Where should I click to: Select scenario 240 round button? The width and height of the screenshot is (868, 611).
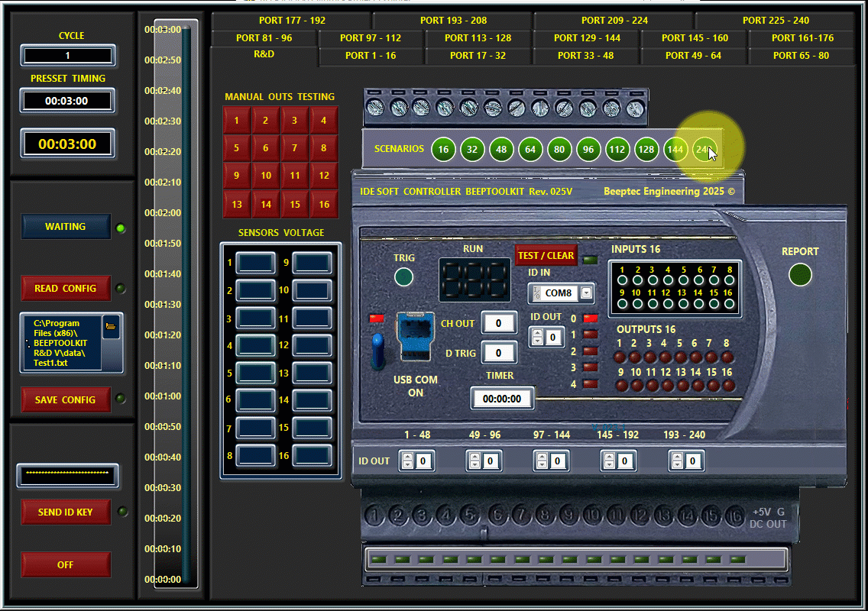(x=704, y=150)
